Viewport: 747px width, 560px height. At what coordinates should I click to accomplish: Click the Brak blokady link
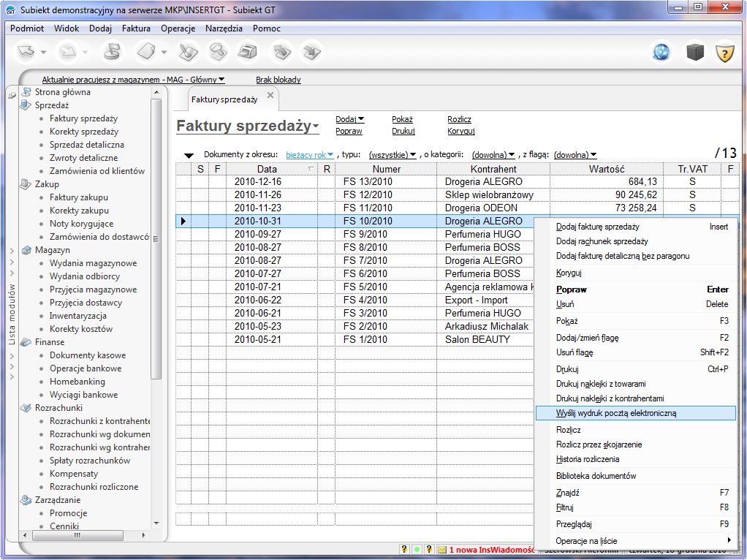pos(278,80)
